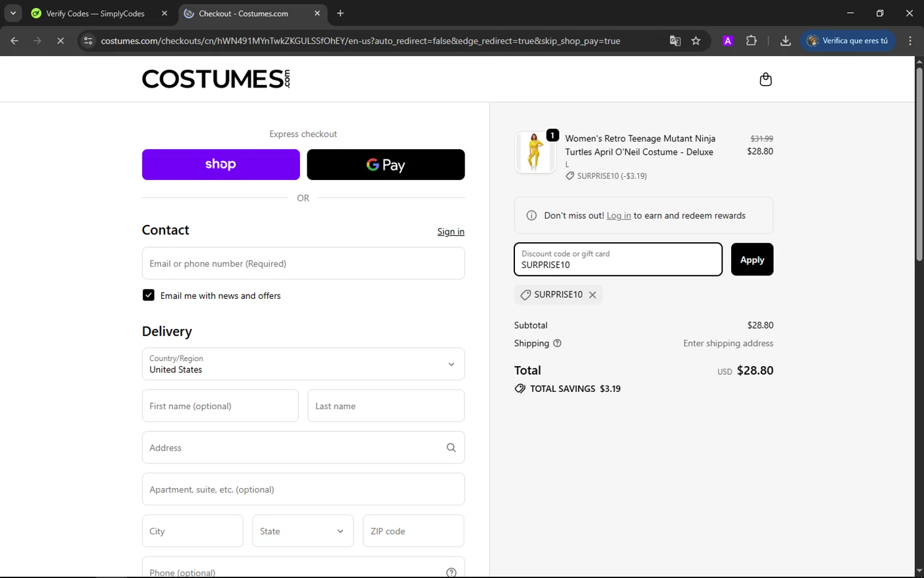Click the TOTAL SAVINGS tag icon
This screenshot has height=578, width=924.
tap(520, 389)
